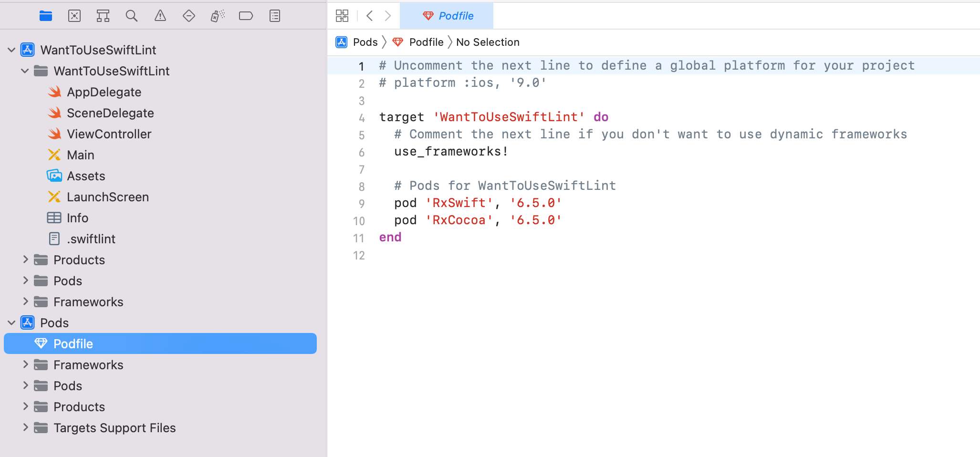Select the Pods project item
This screenshot has width=980, height=457.
[54, 322]
